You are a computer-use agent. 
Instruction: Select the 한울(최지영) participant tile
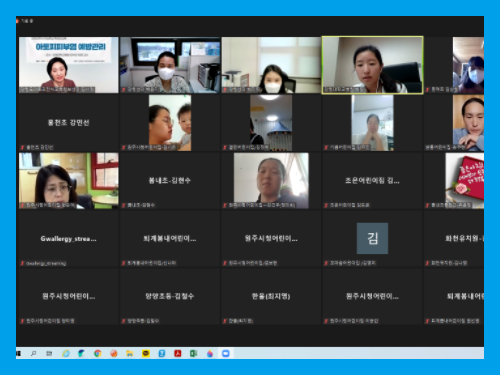pyautogui.click(x=271, y=296)
